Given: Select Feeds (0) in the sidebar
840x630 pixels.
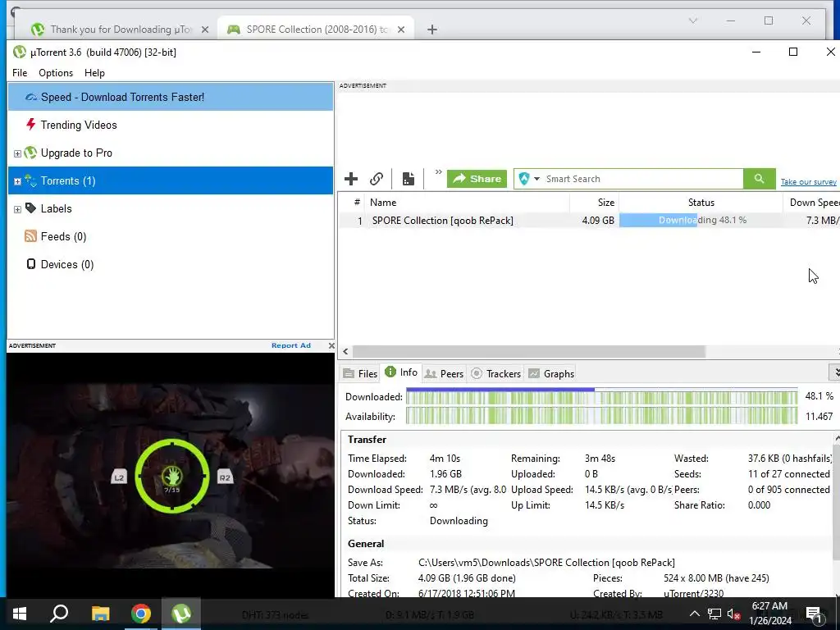Looking at the screenshot, I should click(171, 236).
